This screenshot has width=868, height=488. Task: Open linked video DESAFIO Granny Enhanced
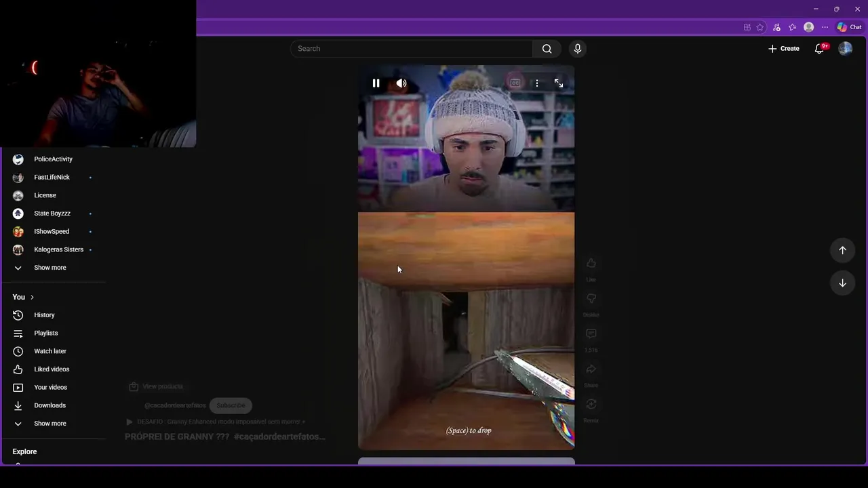coord(216,422)
